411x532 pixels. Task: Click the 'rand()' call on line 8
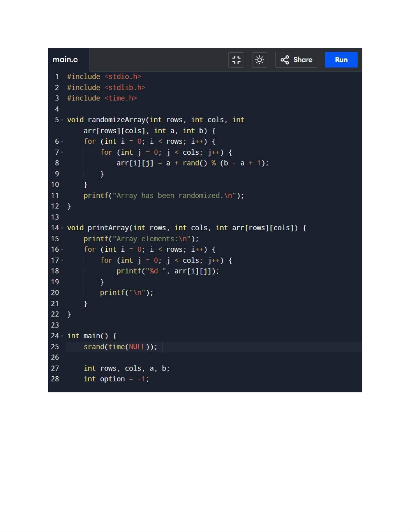pos(195,163)
